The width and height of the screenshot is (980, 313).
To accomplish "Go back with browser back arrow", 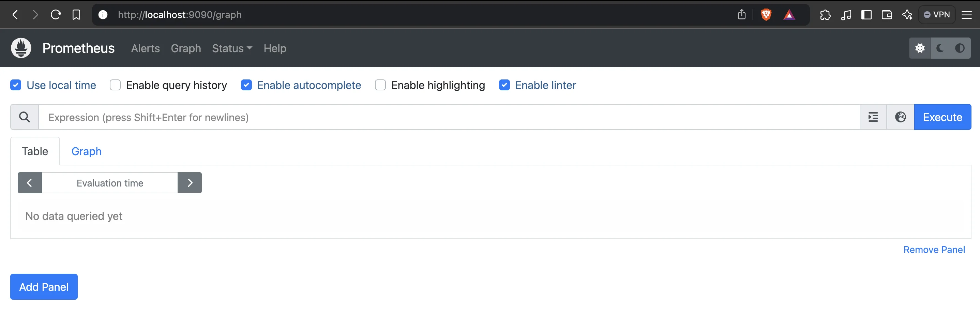I will [15, 15].
